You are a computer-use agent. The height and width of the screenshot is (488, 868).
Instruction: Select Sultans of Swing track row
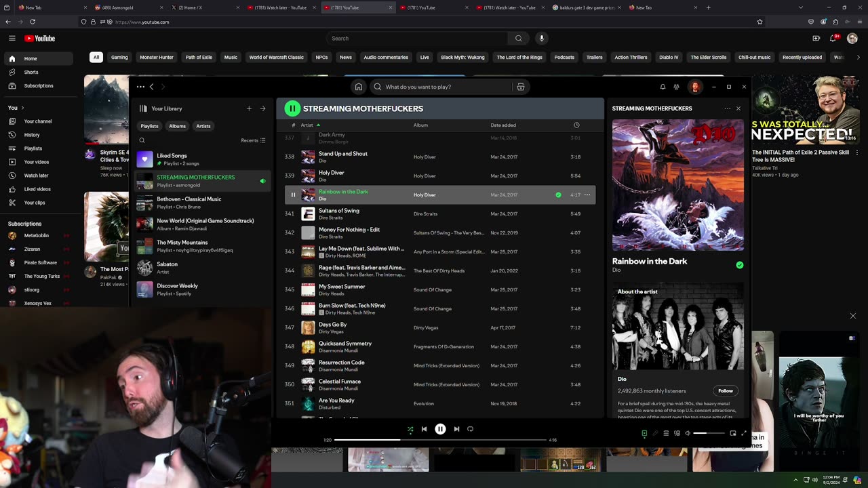tap(440, 213)
